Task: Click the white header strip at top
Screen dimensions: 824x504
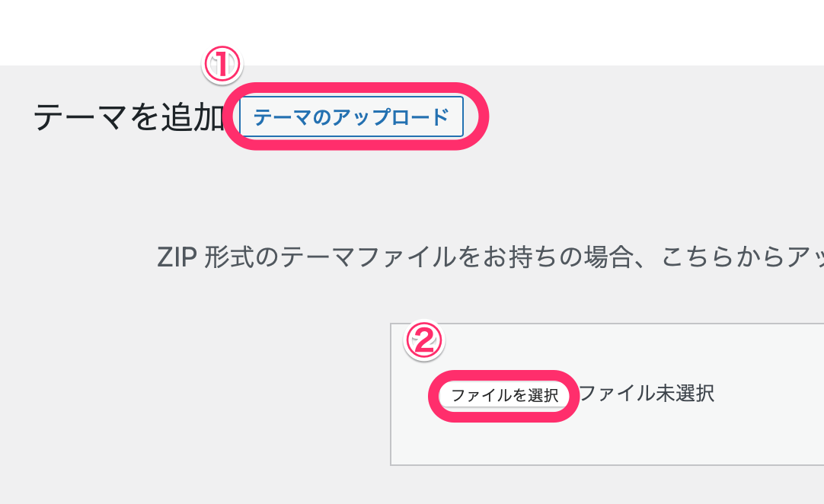Action: click(x=411, y=32)
